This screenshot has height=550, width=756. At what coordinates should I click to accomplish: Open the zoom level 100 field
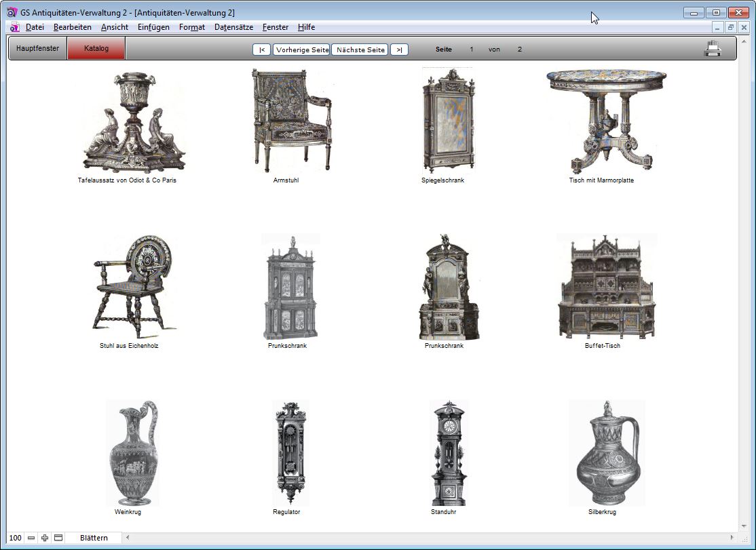[15, 538]
